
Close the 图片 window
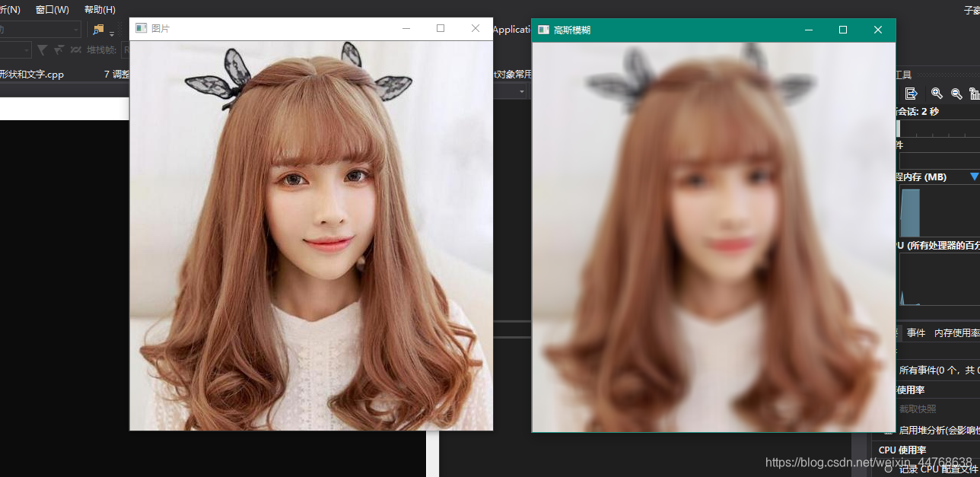tap(476, 28)
